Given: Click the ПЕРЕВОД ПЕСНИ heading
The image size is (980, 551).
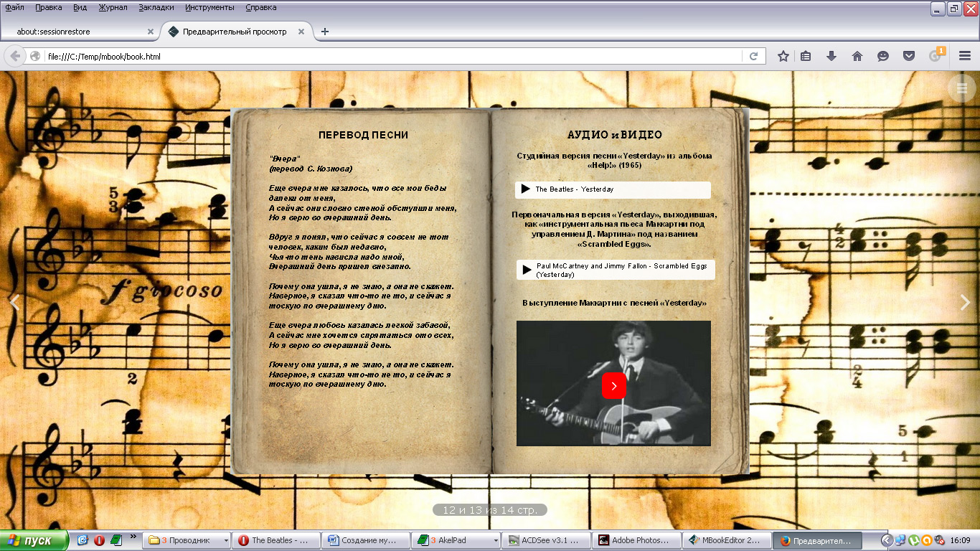Looking at the screenshot, I should (x=363, y=135).
